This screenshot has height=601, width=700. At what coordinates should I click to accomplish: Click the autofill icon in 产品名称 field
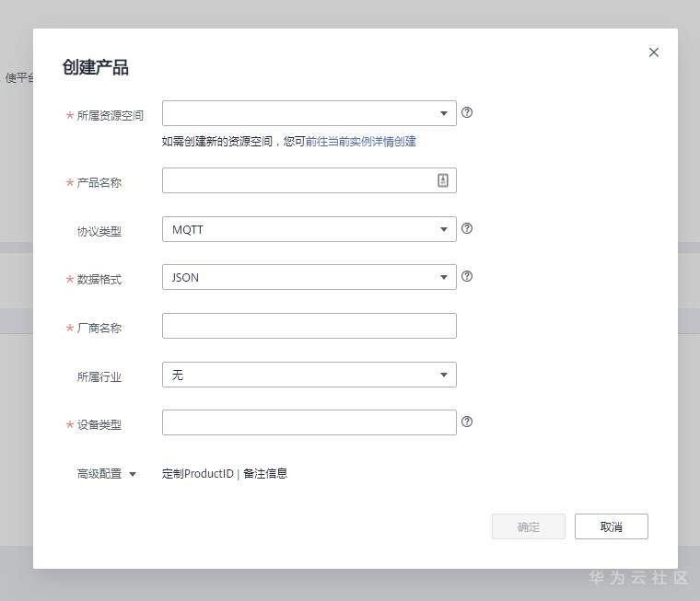click(443, 180)
